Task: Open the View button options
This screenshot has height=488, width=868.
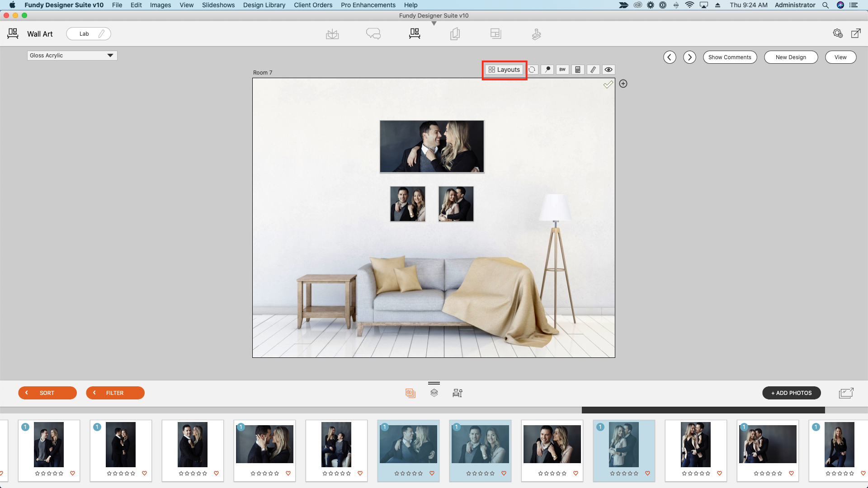Action: point(840,57)
